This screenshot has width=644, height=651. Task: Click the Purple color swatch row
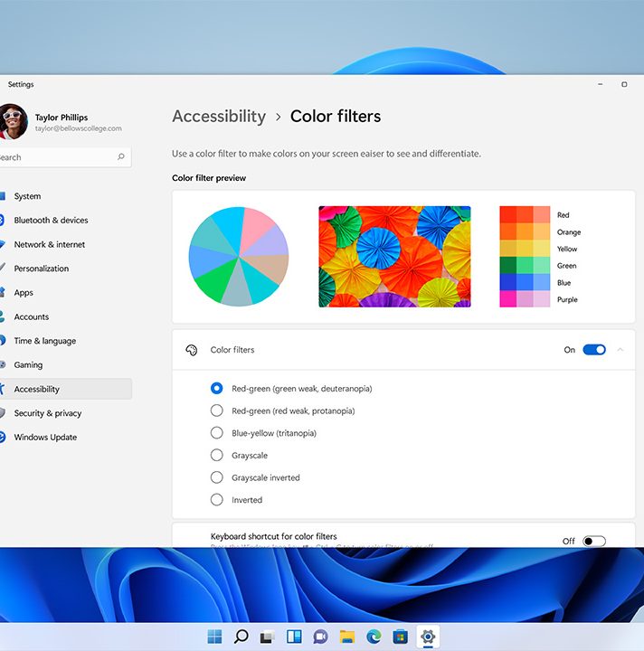[538, 299]
